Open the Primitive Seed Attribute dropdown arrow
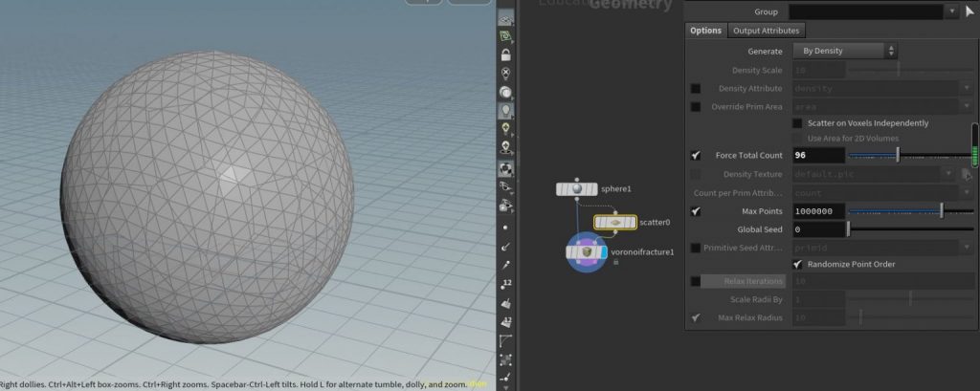Image resolution: width=980 pixels, height=391 pixels. coord(967,248)
